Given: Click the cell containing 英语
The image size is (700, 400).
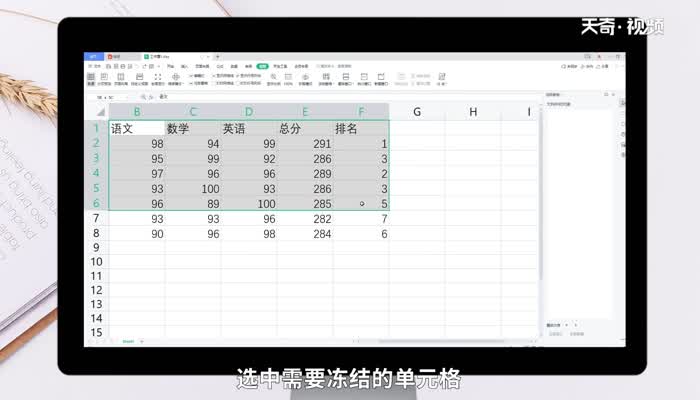Looking at the screenshot, I should [x=249, y=129].
